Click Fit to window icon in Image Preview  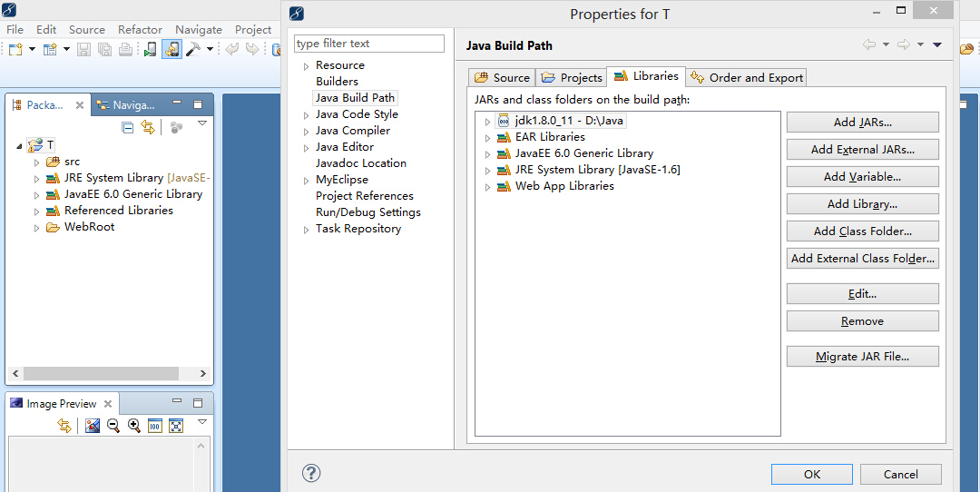coord(176,426)
